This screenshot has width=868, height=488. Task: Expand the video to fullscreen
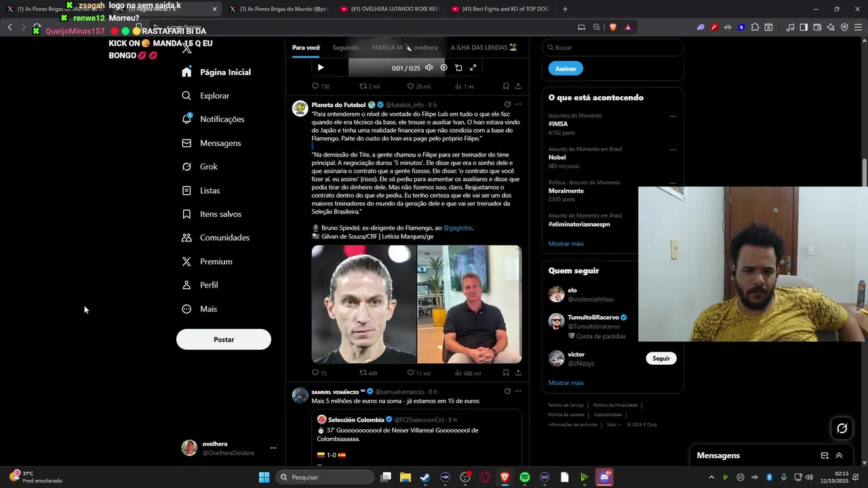click(473, 67)
